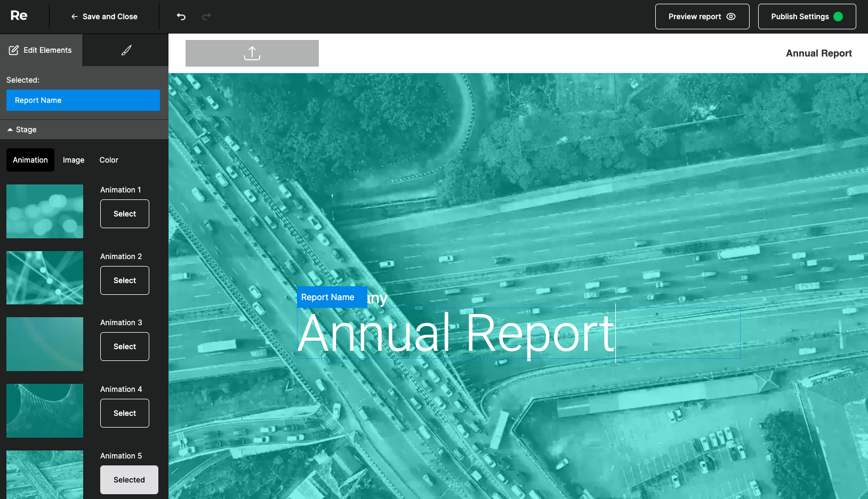Click Save and Close
This screenshot has height=499, width=868.
(105, 17)
